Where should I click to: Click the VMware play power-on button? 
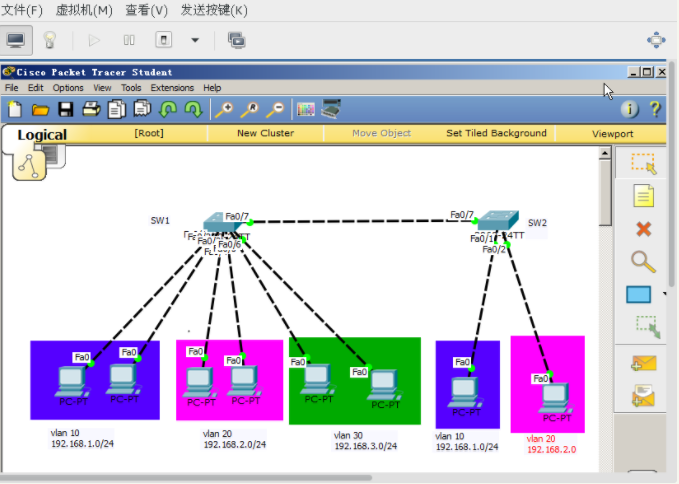coord(94,40)
